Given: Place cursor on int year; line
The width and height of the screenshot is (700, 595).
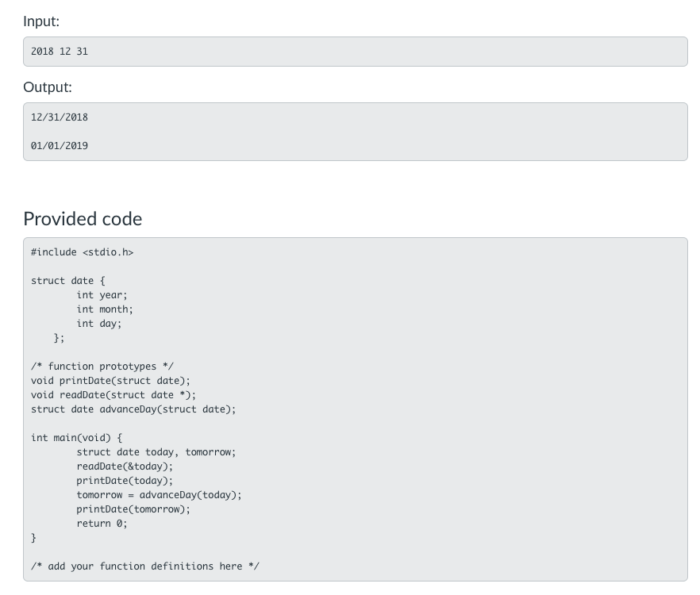Looking at the screenshot, I should (102, 295).
